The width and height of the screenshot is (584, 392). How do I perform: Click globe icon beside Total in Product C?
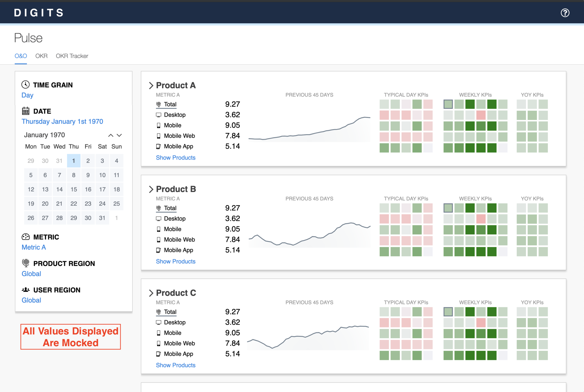(158, 312)
